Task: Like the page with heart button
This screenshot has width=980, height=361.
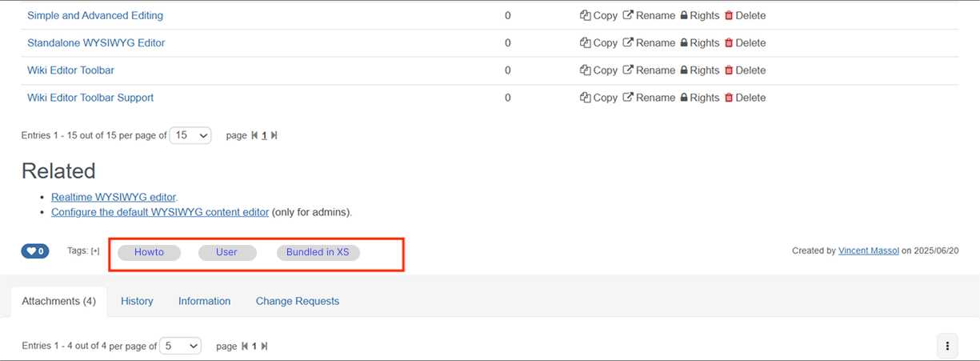Action: (x=35, y=251)
